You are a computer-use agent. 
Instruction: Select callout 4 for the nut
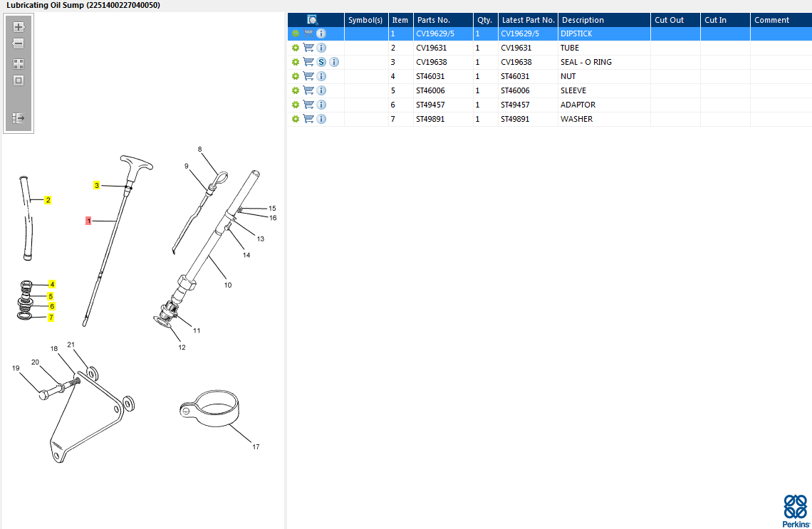click(x=52, y=284)
